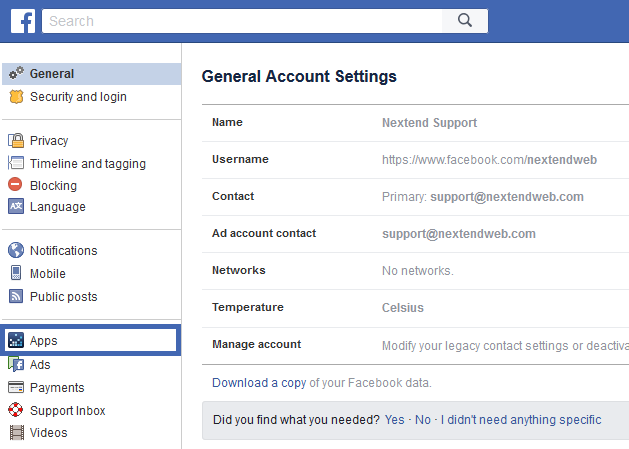This screenshot has width=629, height=449.
Task: Choose "I didn't need anything specific"
Action: [x=521, y=420]
